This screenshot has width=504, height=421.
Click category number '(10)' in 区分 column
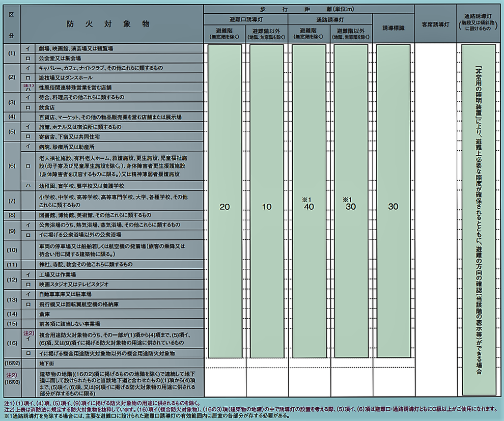[x=12, y=250]
